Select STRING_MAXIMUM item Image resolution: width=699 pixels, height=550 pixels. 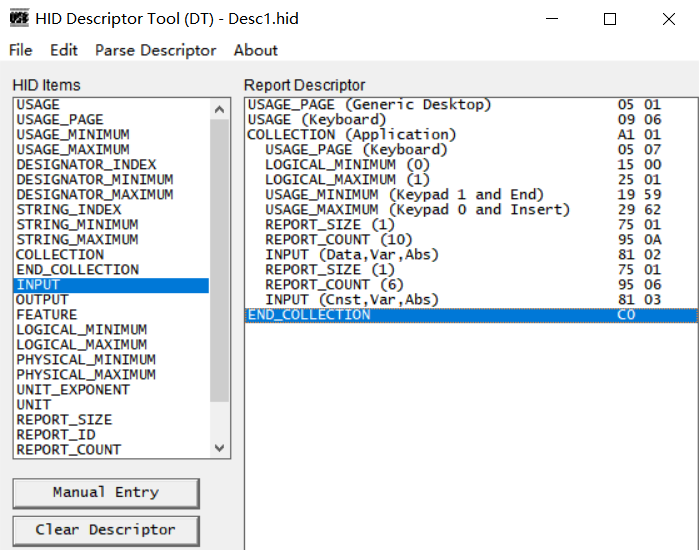[111, 240]
